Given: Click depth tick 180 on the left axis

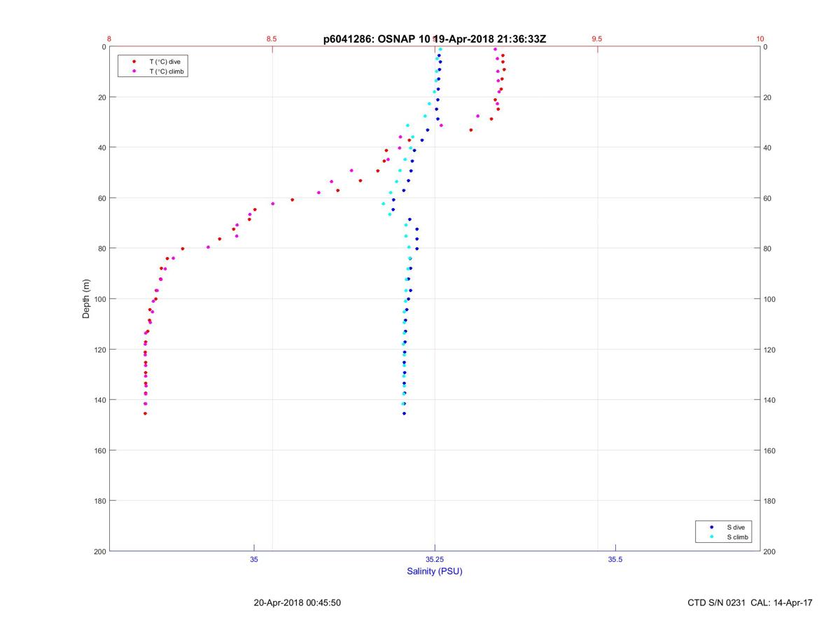Looking at the screenshot, I should click(x=99, y=501).
